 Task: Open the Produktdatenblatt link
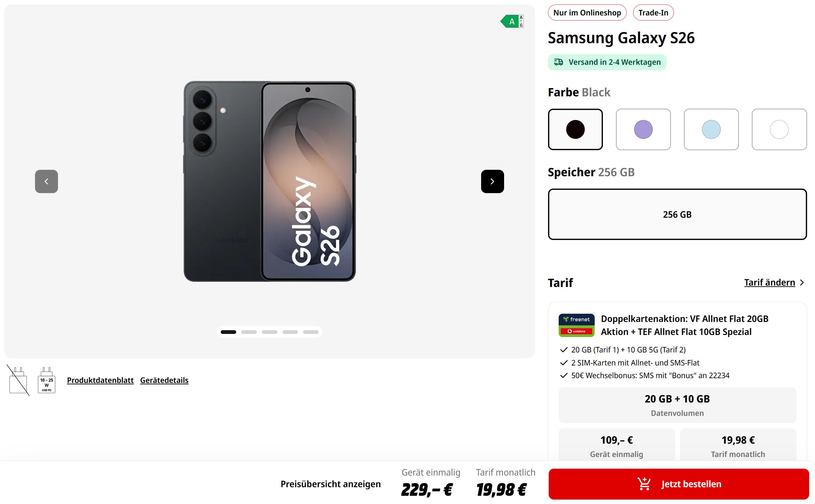[100, 380]
